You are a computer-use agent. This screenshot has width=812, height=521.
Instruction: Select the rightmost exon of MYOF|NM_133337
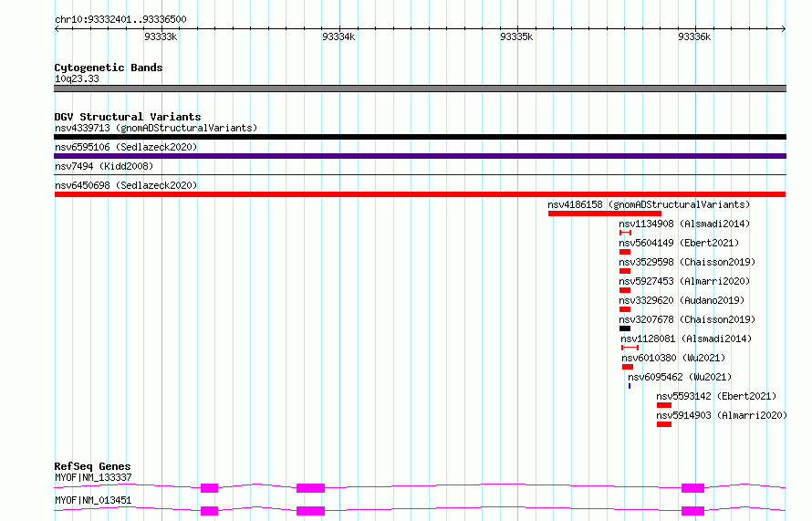692,488
